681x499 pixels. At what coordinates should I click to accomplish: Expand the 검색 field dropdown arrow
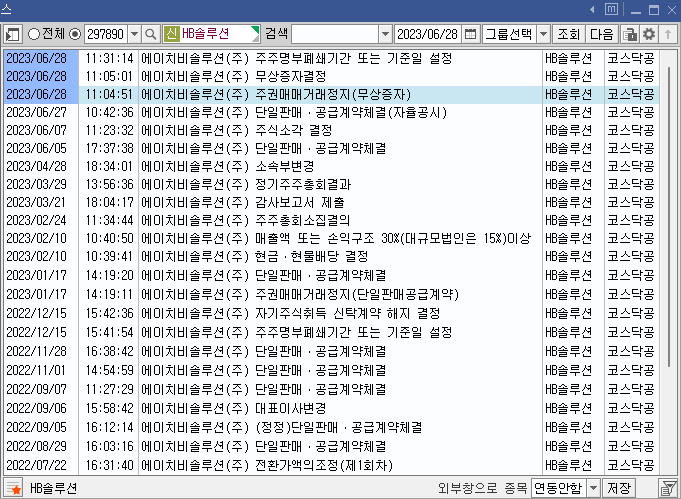coord(385,34)
